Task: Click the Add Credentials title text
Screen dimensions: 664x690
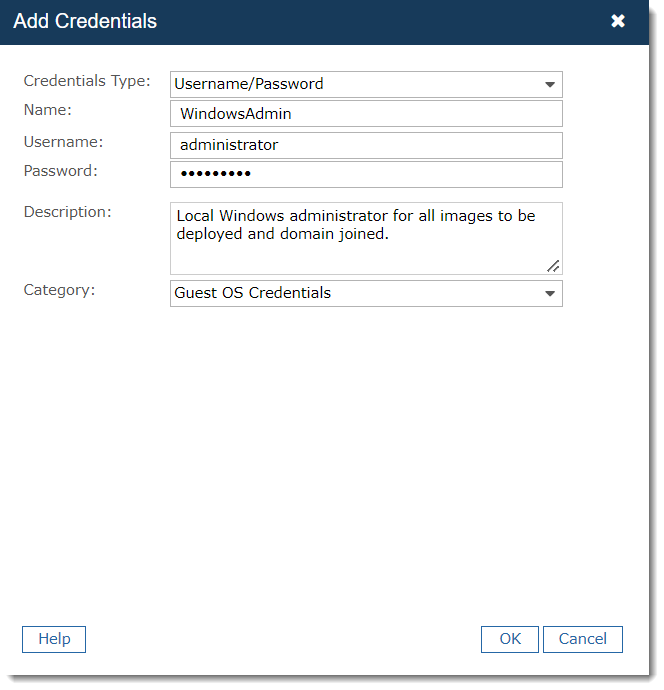Action: click(x=85, y=21)
